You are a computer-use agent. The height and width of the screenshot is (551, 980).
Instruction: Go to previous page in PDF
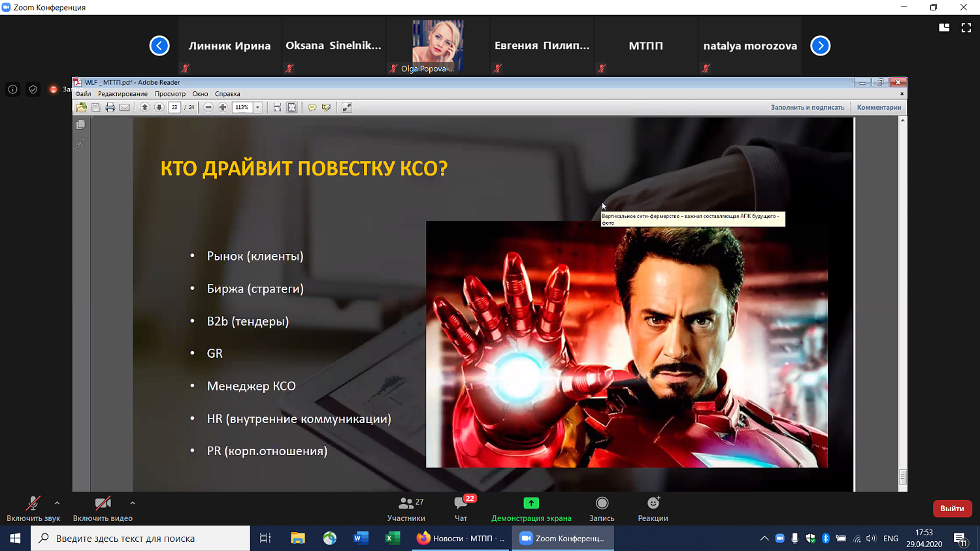145,107
